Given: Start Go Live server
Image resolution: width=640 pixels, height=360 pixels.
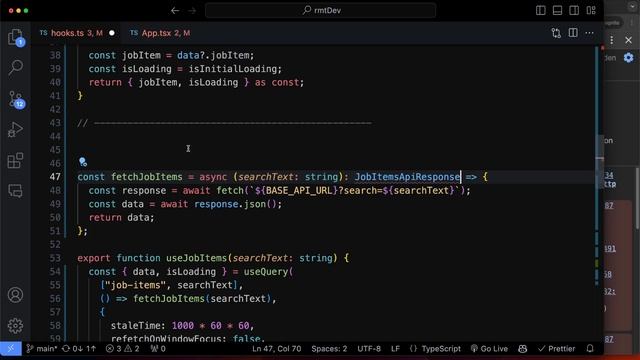Looking at the screenshot, I should [x=489, y=349].
